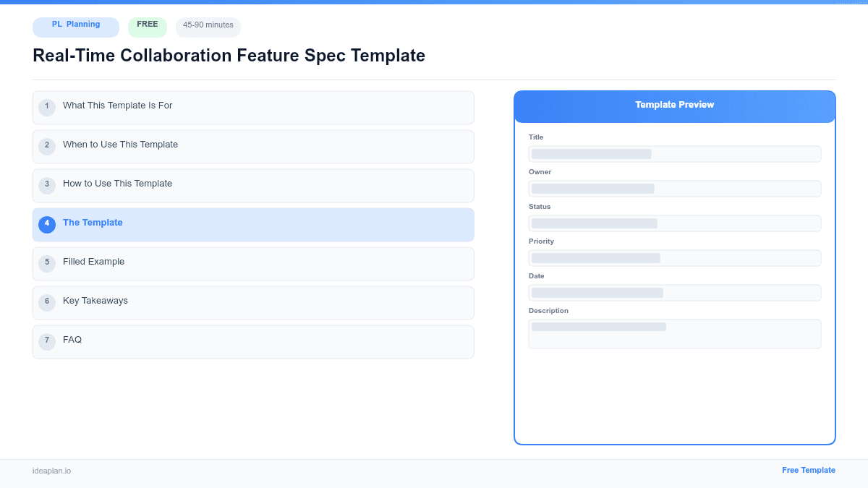Viewport: 868px width, 488px height.
Task: Click the 45-90 minutes duration badge
Action: pyautogui.click(x=208, y=26)
